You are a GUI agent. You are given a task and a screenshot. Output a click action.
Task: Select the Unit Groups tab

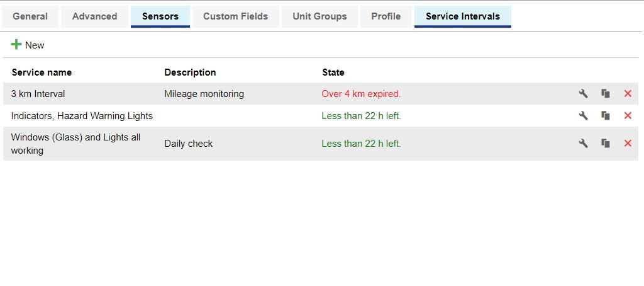(319, 16)
